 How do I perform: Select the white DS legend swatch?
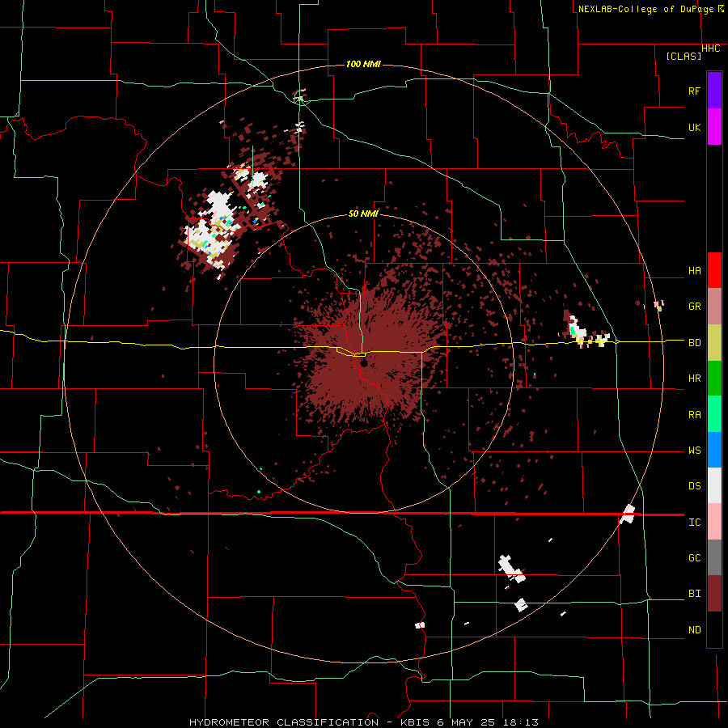[x=714, y=485]
